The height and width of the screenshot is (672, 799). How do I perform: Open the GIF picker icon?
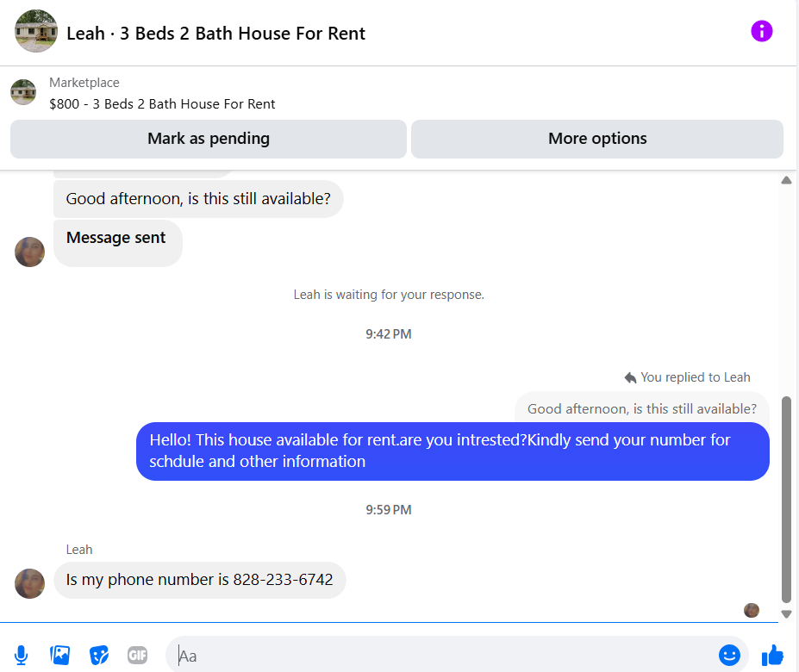[137, 656]
